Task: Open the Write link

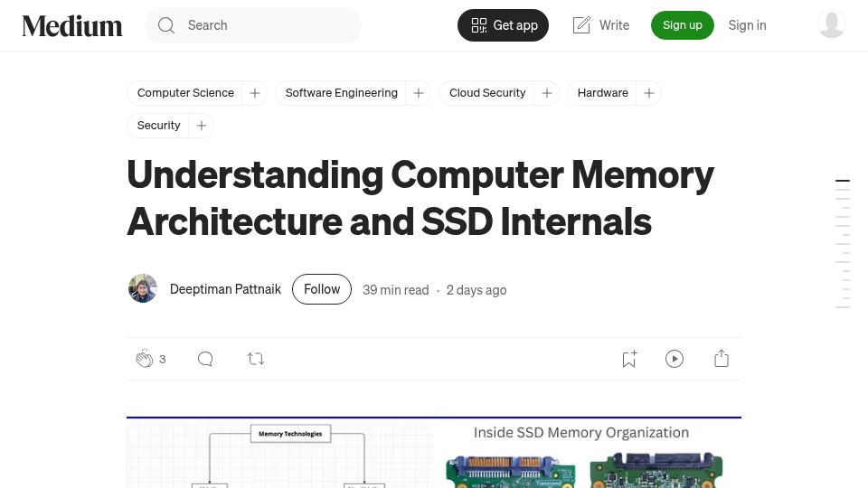Action: point(601,25)
